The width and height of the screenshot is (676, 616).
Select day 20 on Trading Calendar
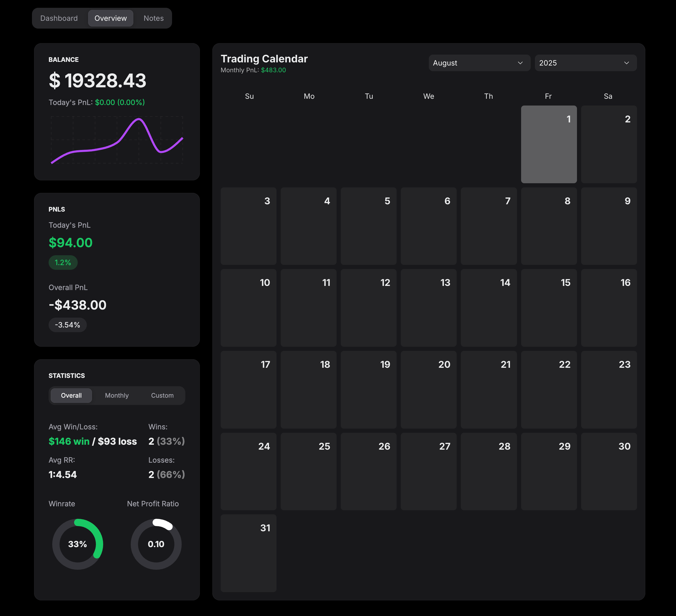coord(429,390)
